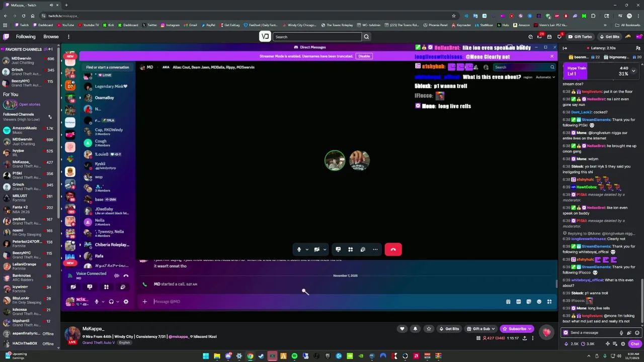The height and width of the screenshot is (362, 644).
Task: Click the Gift Turbo button
Action: [580, 37]
